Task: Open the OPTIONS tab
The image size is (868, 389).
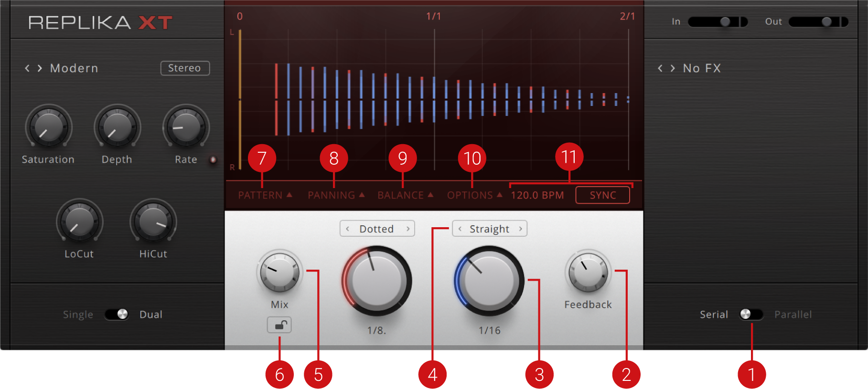Action: click(x=474, y=195)
